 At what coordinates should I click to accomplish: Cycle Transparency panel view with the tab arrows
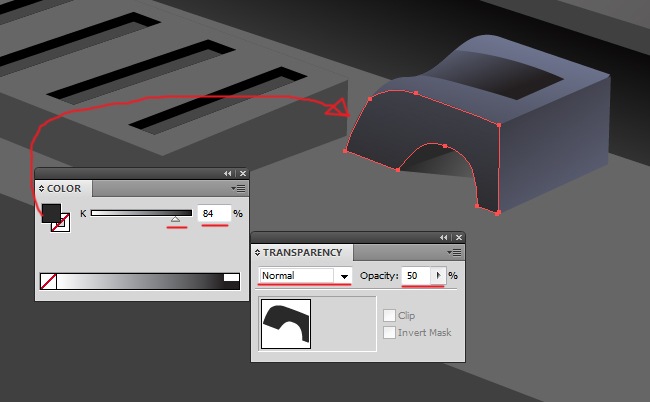(257, 252)
